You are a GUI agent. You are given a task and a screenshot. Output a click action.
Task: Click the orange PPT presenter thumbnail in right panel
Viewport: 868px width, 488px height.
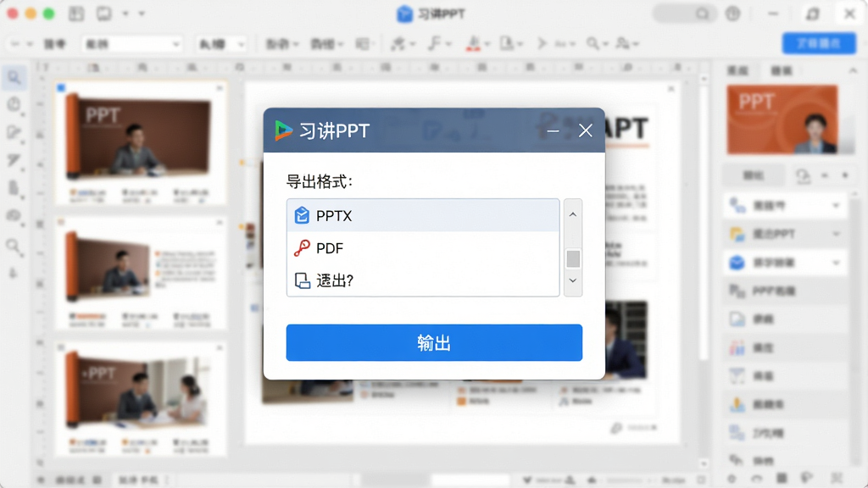[x=782, y=119]
